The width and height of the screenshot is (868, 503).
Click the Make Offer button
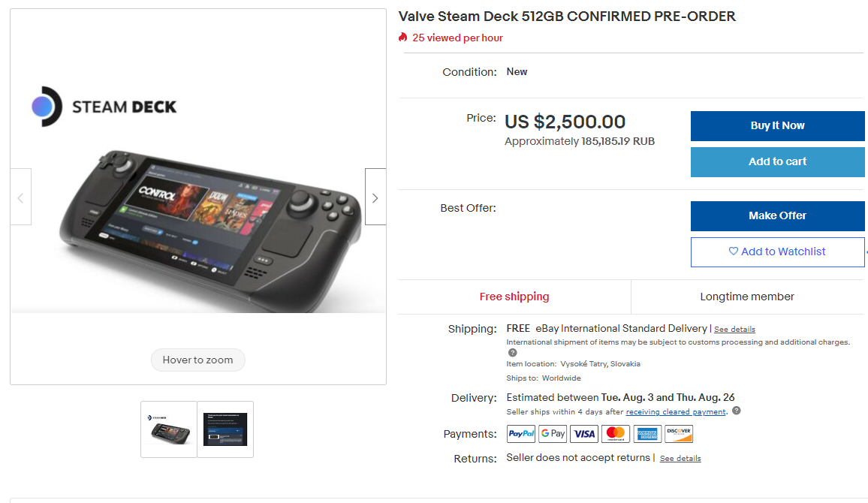(x=777, y=216)
